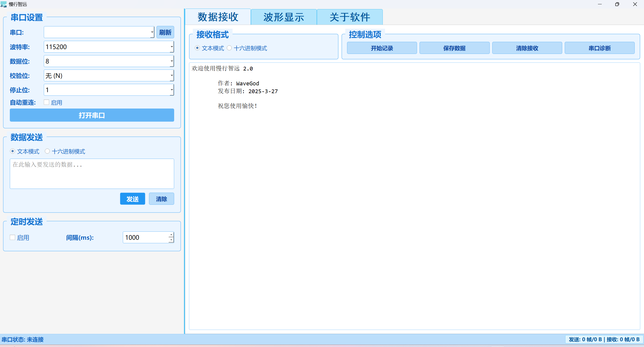Increase interval with spinner up arrow
The image size is (644, 347).
pyautogui.click(x=171, y=234)
